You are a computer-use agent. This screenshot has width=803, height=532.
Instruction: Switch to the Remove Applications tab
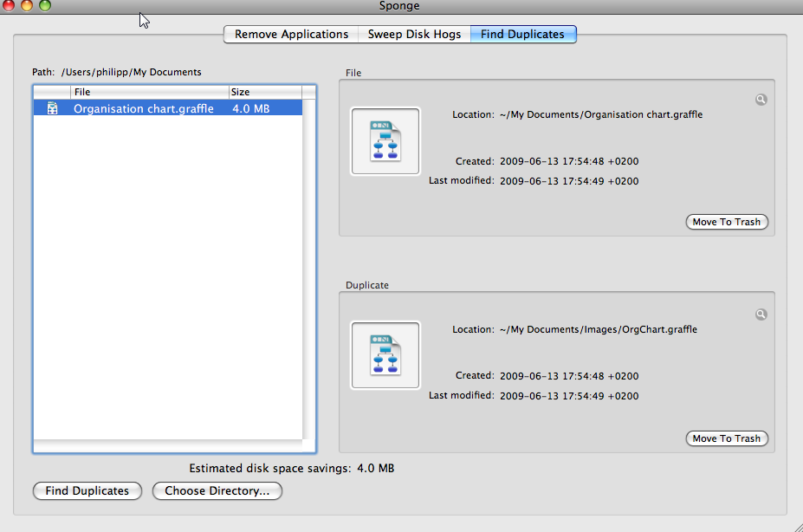click(291, 35)
